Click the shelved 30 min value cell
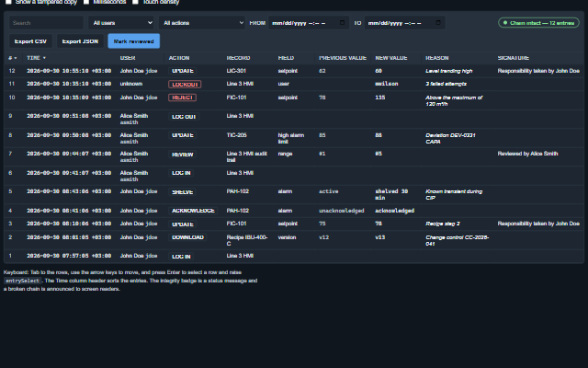The height and width of the screenshot is (368, 588). (x=391, y=194)
